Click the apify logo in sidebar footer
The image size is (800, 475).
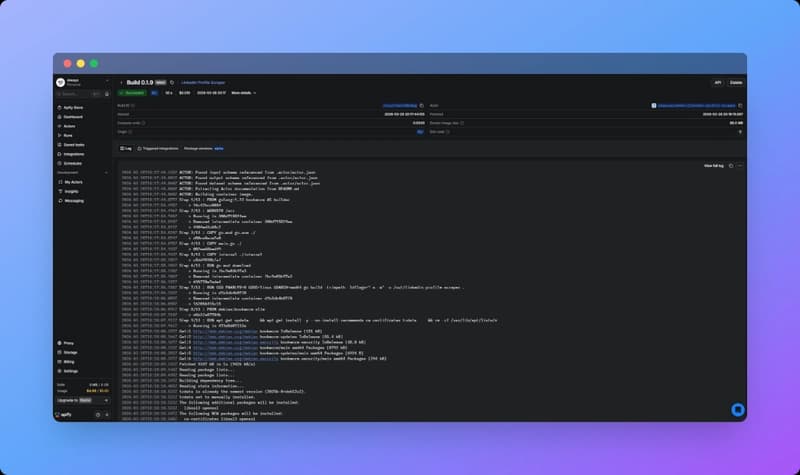click(64, 415)
